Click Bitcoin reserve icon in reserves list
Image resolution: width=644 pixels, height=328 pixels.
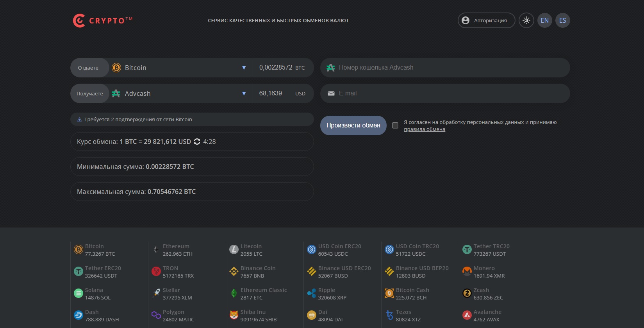pyautogui.click(x=78, y=249)
